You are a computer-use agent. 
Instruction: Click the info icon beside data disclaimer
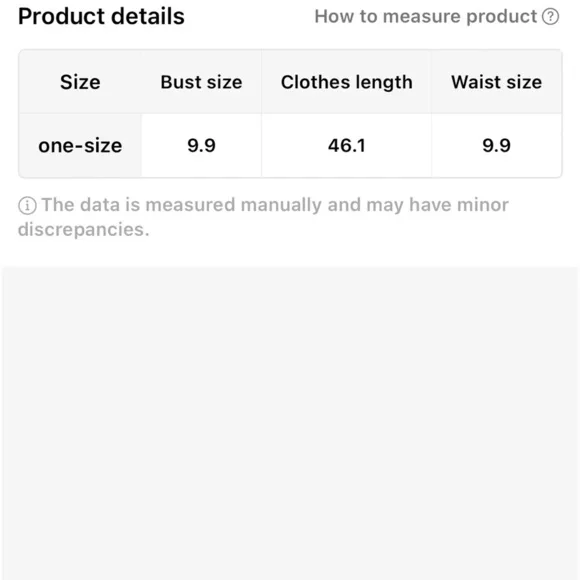tap(27, 206)
